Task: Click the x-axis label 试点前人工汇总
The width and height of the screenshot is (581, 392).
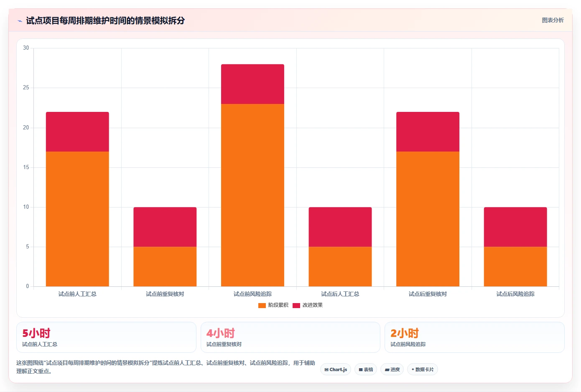Action: click(x=77, y=294)
